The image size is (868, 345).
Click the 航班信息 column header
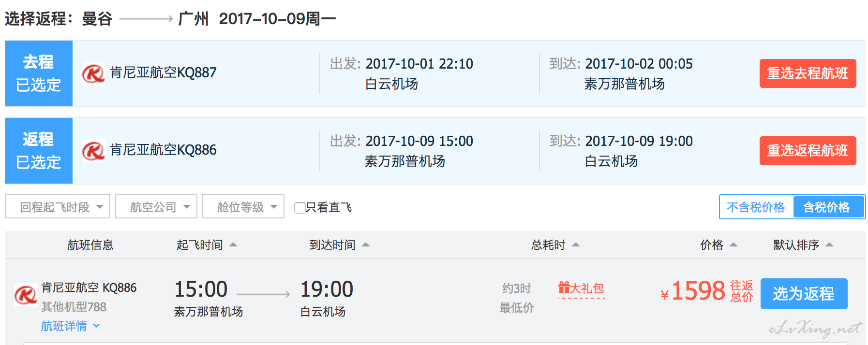coord(90,245)
